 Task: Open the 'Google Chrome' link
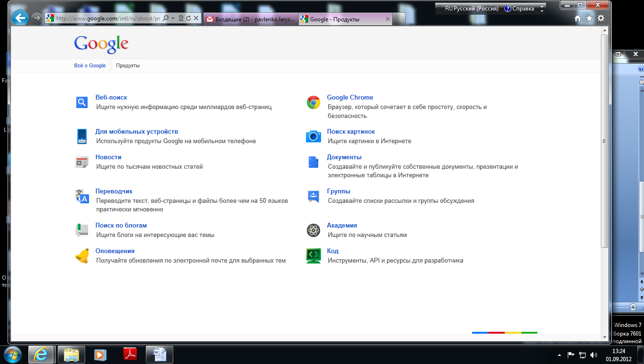(x=350, y=97)
